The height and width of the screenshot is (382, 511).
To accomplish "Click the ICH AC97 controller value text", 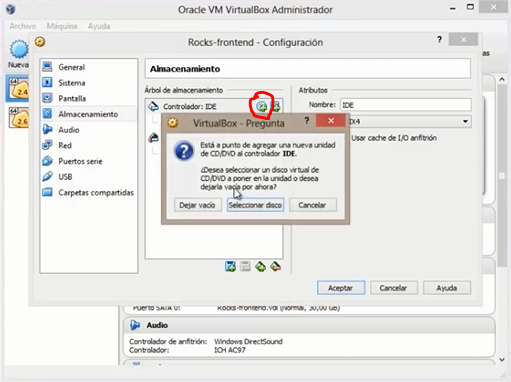I will pos(230,350).
